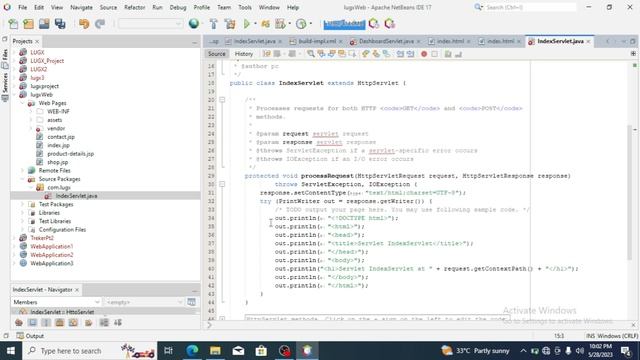
Task: Click the Undo arrow icon
Action: [84, 24]
